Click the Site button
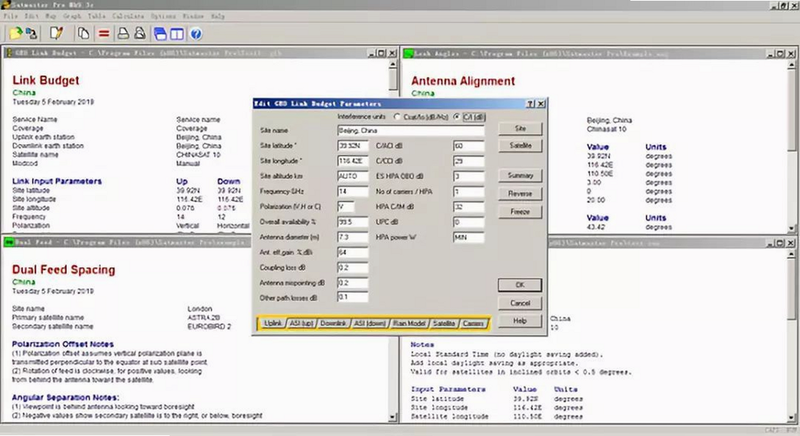 [x=520, y=129]
